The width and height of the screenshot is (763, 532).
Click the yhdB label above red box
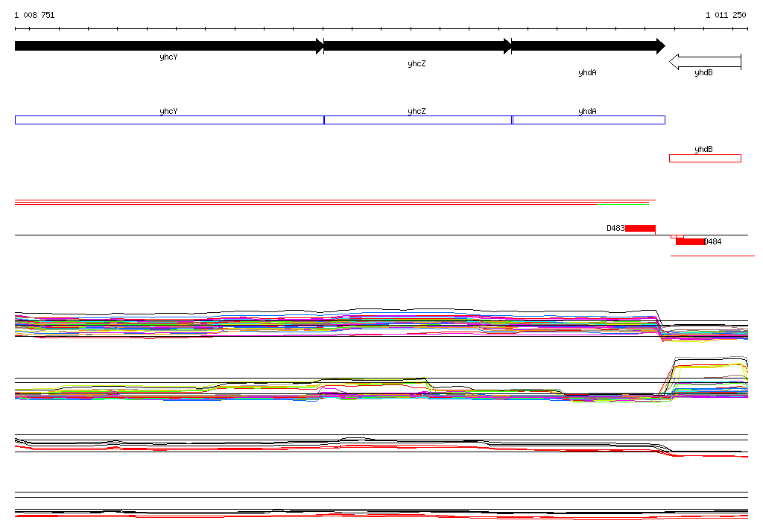(x=703, y=149)
